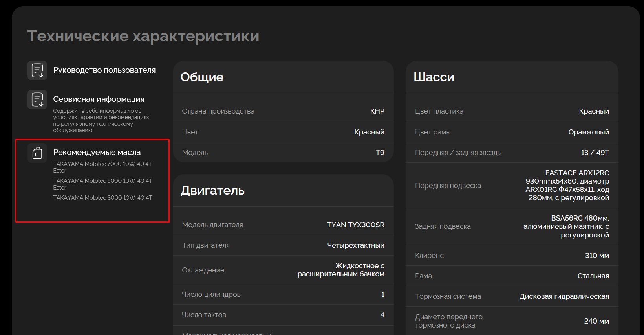Click the 240 мм brake disc value
This screenshot has height=335, width=644.
coord(596,321)
